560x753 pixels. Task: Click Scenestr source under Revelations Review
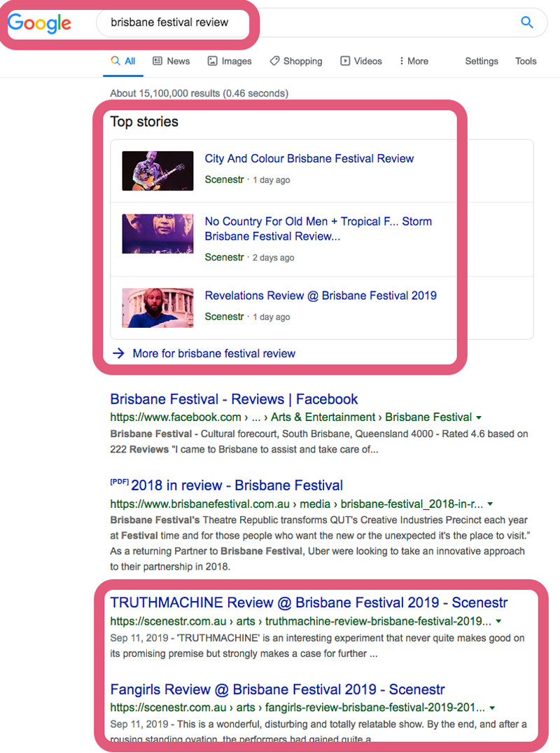[224, 317]
